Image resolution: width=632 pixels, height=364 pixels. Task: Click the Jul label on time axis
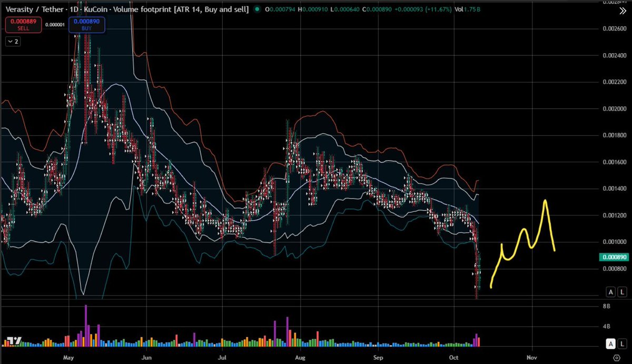[222, 357]
